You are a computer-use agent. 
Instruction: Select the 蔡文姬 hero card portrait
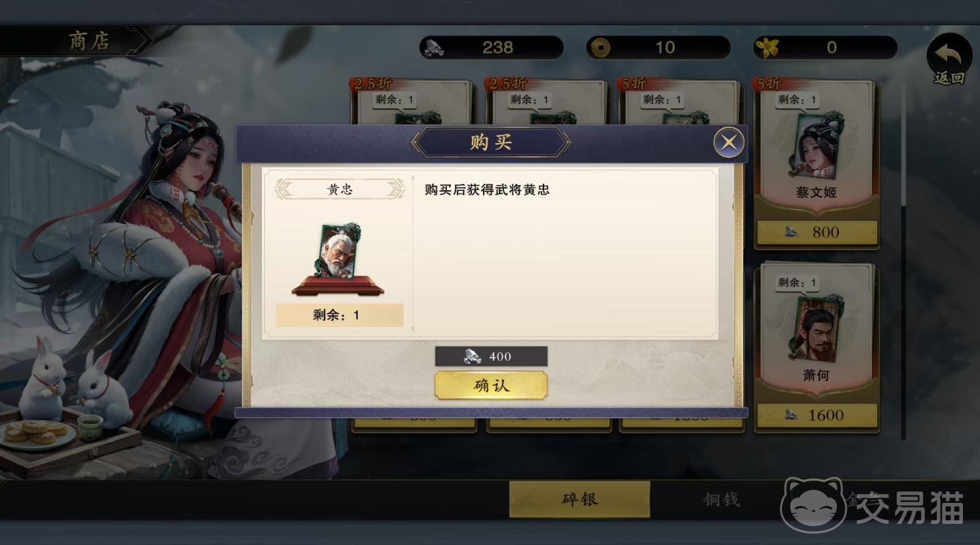tap(816, 145)
